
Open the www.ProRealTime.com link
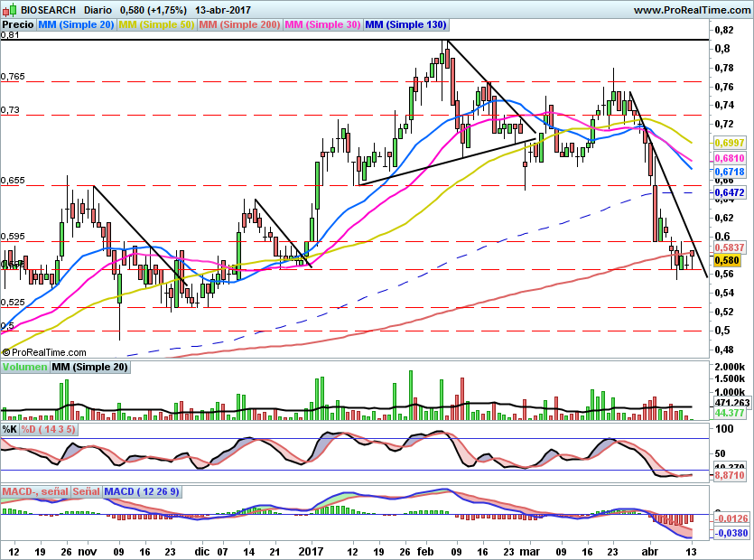[691, 9]
